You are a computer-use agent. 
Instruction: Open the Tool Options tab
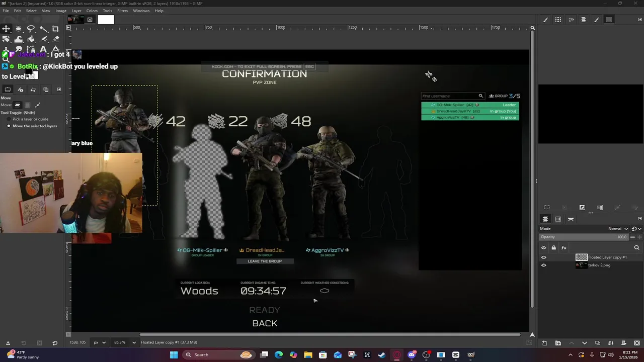point(8,89)
